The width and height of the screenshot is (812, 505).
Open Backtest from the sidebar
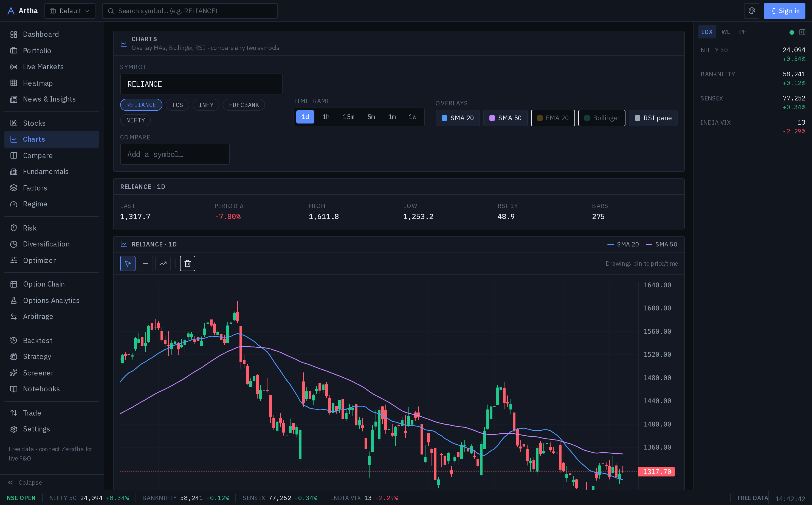click(52, 341)
